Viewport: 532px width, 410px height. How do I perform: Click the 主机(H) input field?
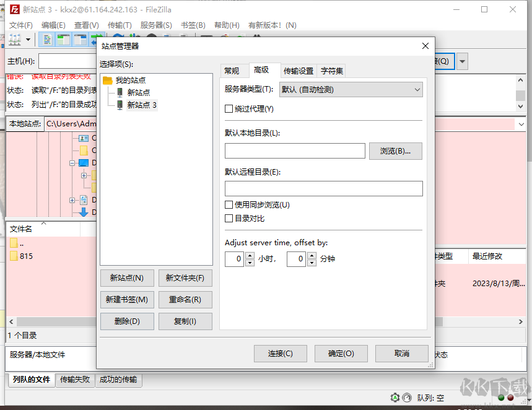pos(68,61)
